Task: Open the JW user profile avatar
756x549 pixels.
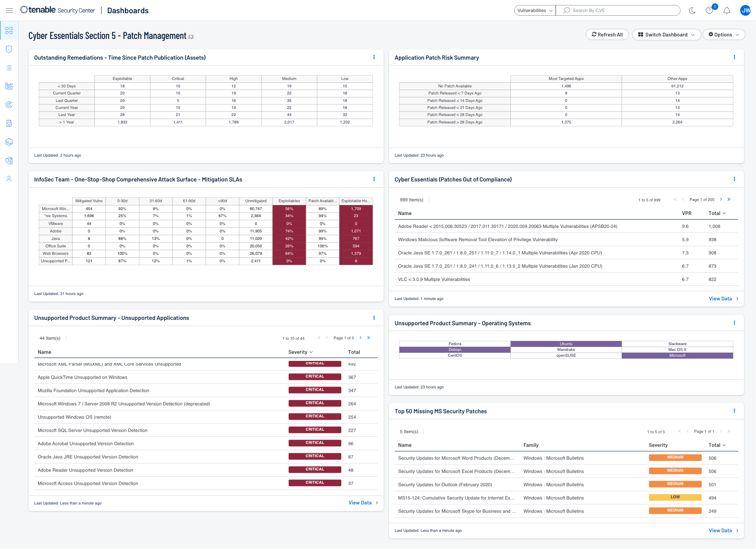Action: pyautogui.click(x=745, y=10)
